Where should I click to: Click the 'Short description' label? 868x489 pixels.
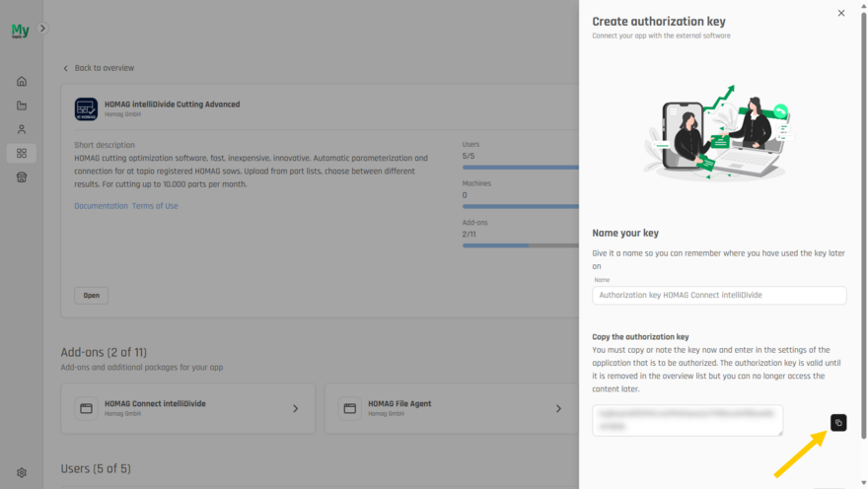click(105, 145)
